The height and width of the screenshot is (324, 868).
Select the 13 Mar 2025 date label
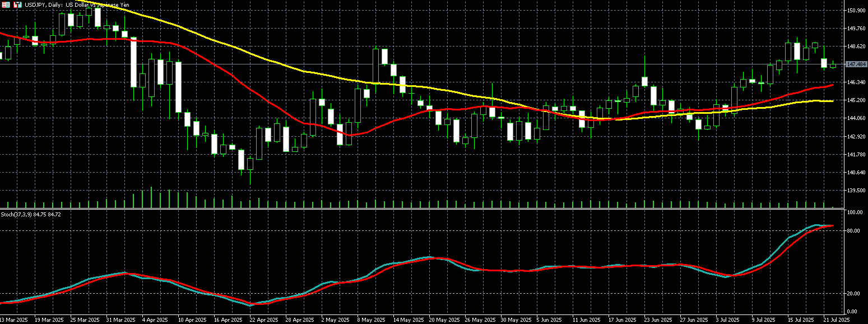[15, 320]
